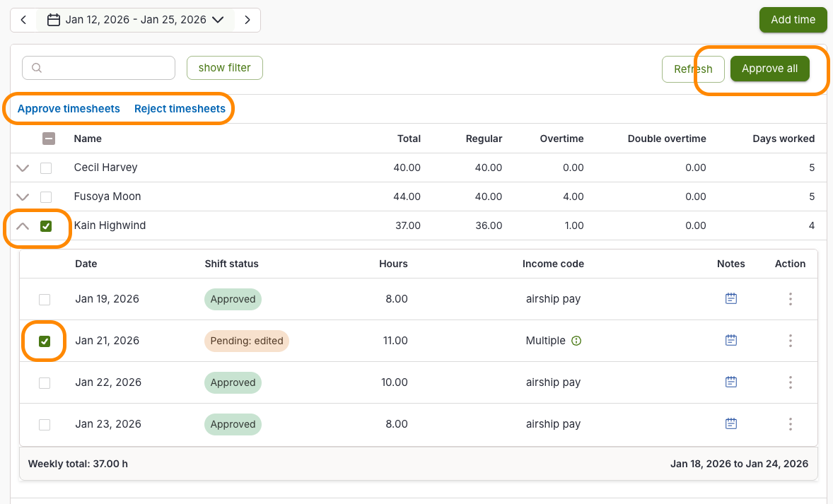The image size is (833, 504).
Task: Click Fusoya Moon's 44.00 total
Action: pos(407,197)
